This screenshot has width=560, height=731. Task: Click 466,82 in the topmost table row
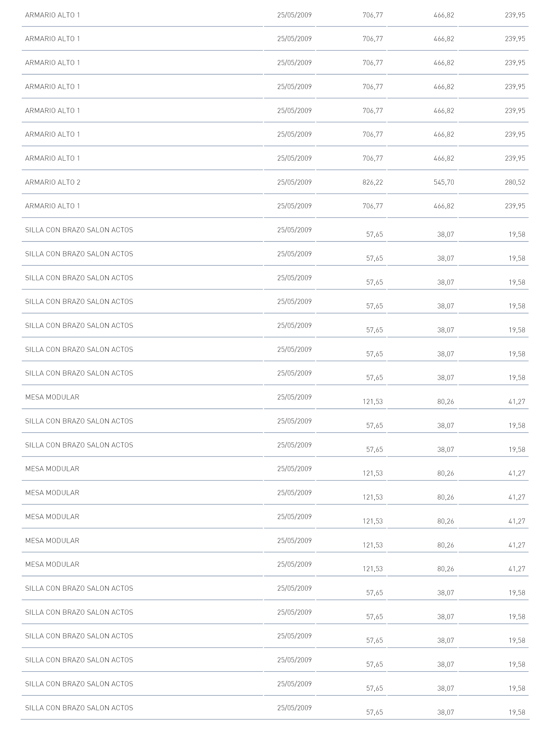[x=444, y=15]
